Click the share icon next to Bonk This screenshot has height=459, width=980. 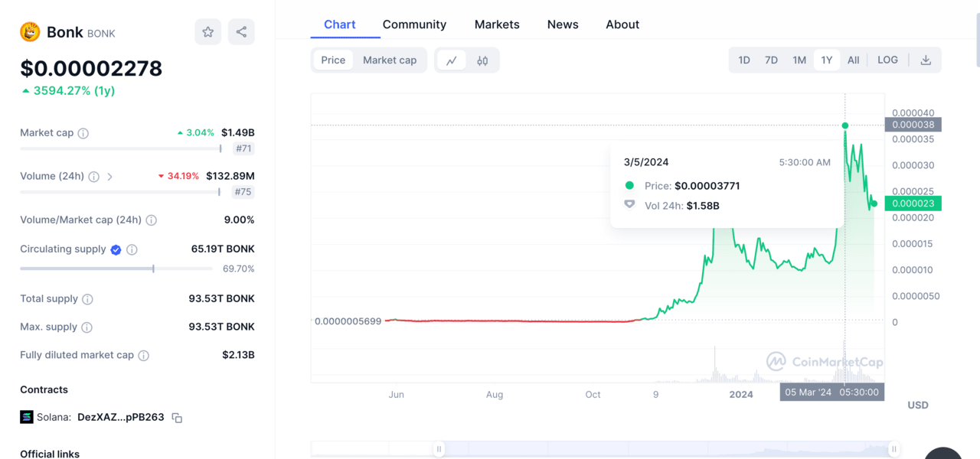point(241,32)
